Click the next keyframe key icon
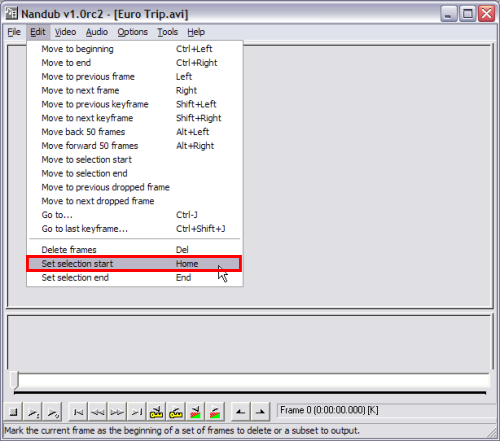 click(x=176, y=412)
